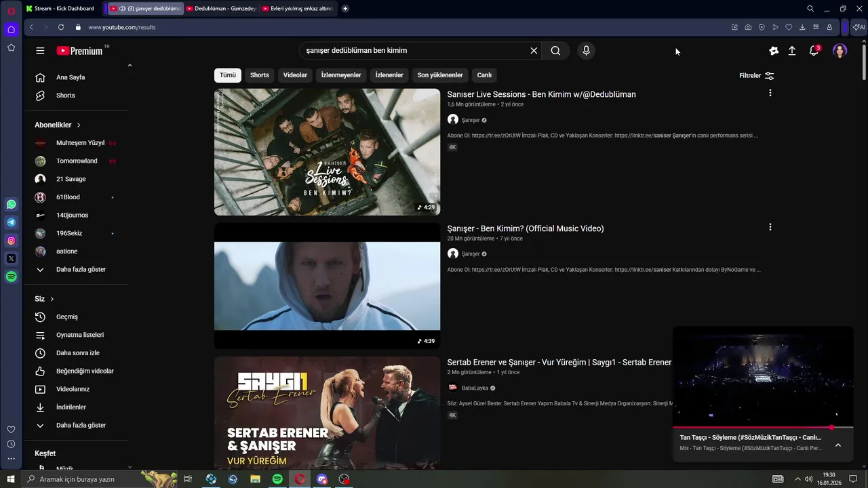Open Opera sidebar bookmarks star icon
Image resolution: width=868 pixels, height=488 pixels.
coord(11,47)
